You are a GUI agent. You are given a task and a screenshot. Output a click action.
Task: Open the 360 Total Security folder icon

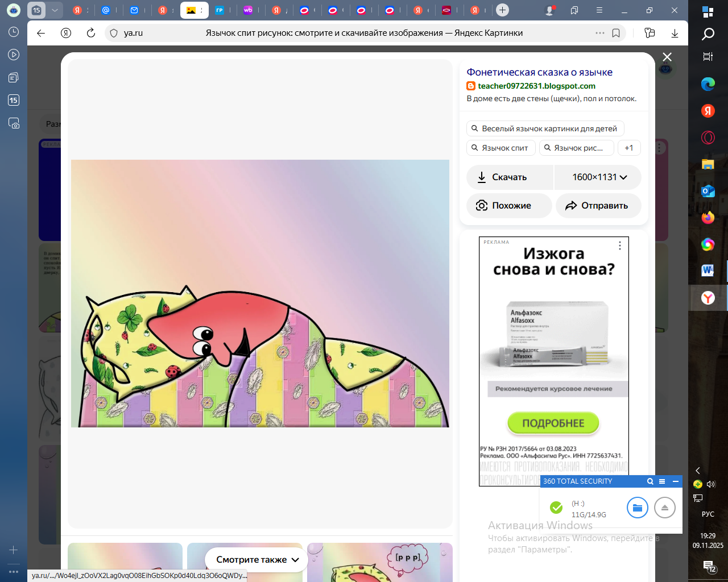[x=637, y=508]
